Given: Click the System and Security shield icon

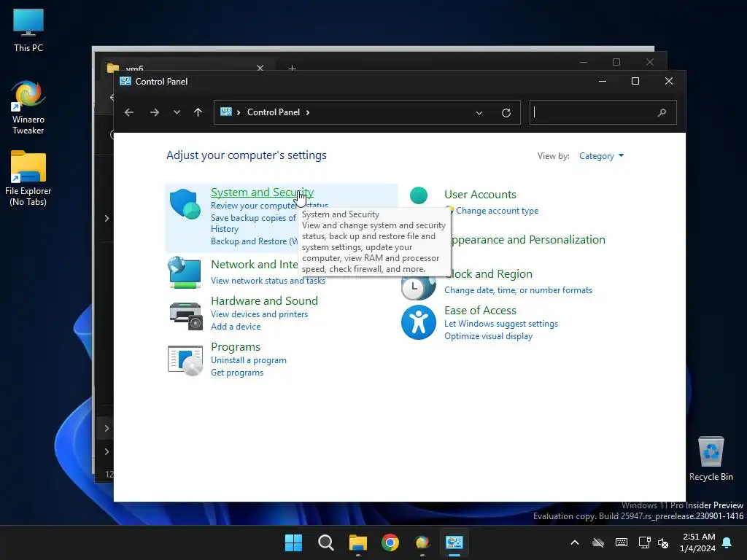Looking at the screenshot, I should click(x=185, y=204).
